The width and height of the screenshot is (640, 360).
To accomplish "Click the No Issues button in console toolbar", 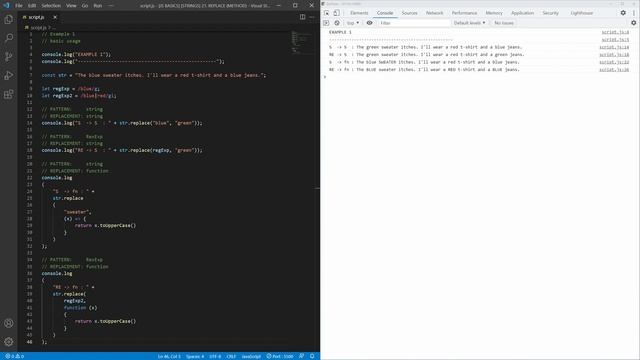I will point(504,23).
